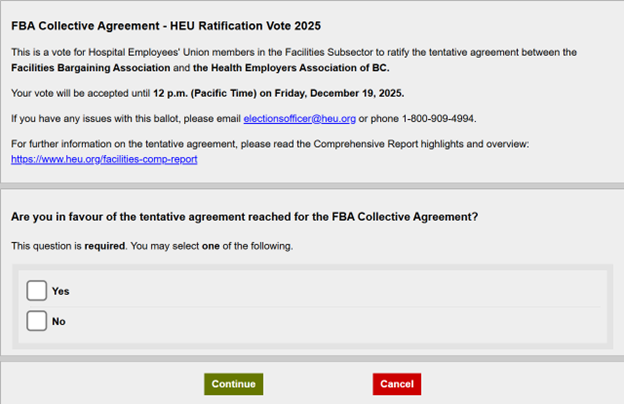Open the electionsofficer@heu.org email link
The height and width of the screenshot is (404, 624).
pyautogui.click(x=300, y=119)
